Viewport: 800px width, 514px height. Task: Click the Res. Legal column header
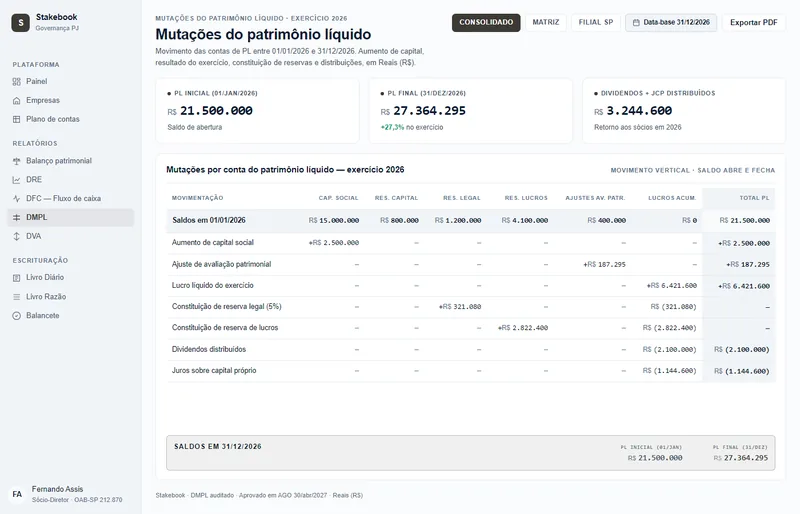(462, 198)
